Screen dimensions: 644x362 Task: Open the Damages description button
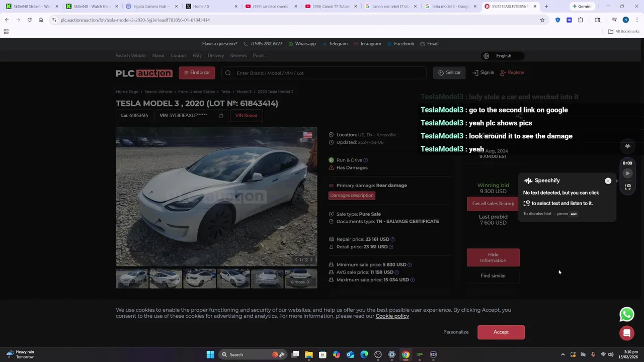[352, 195]
